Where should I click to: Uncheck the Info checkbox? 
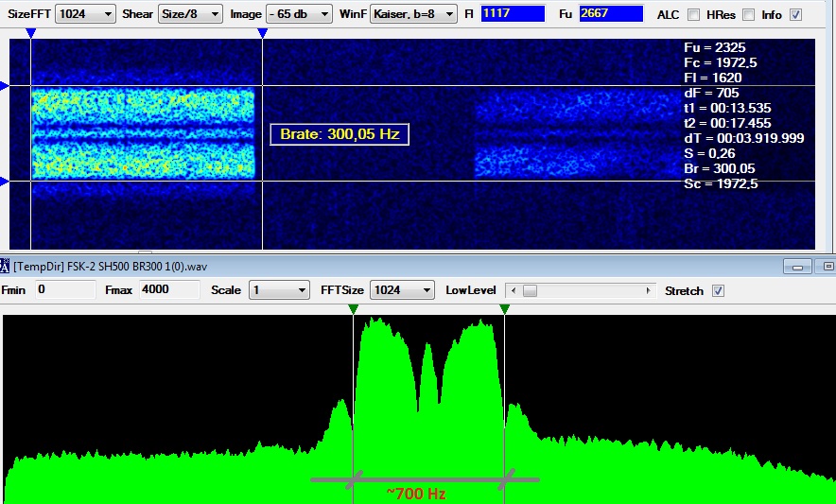[795, 15]
